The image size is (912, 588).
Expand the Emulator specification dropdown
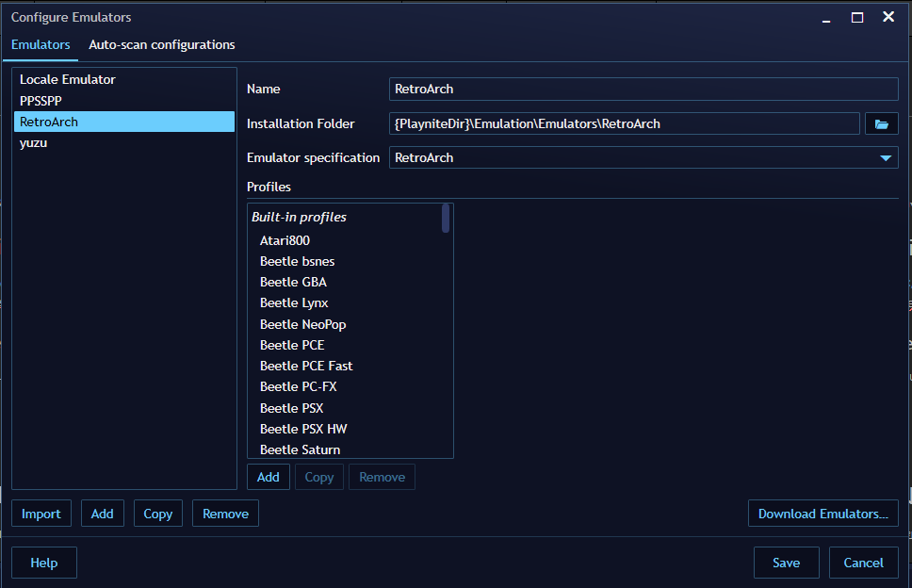pos(885,158)
